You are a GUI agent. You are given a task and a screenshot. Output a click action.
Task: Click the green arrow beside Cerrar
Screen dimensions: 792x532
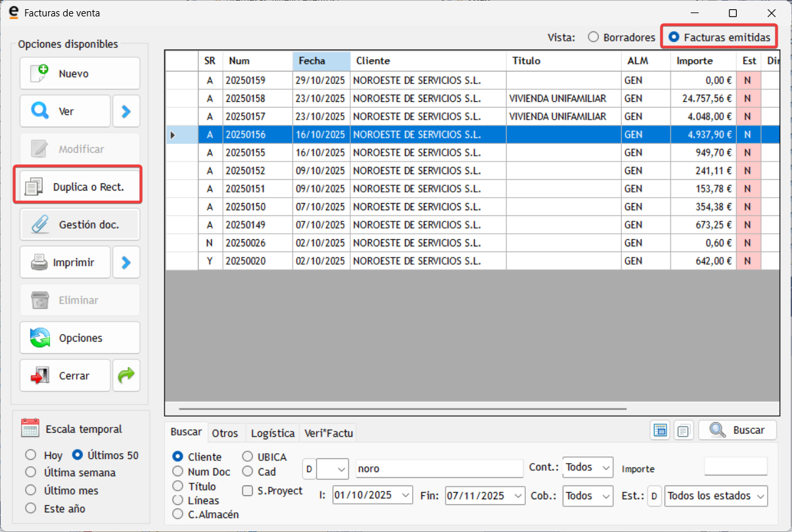click(x=126, y=376)
